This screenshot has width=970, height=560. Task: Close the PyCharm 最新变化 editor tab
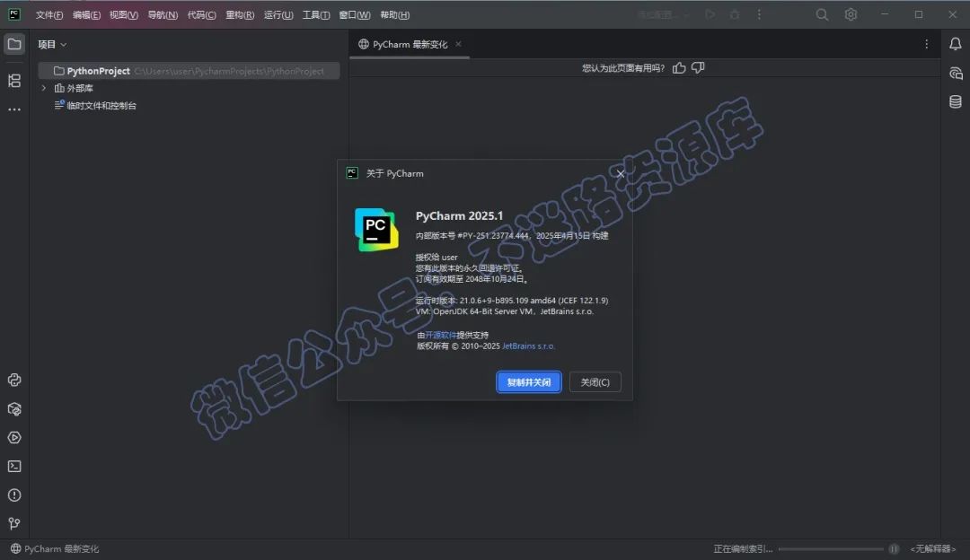coord(458,44)
